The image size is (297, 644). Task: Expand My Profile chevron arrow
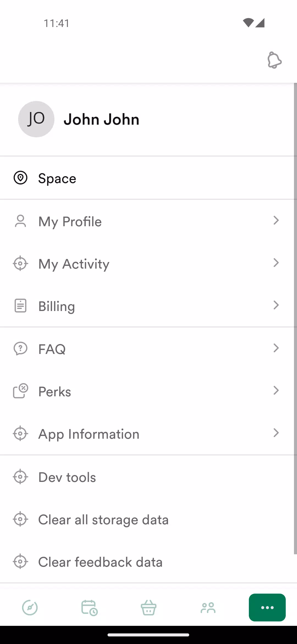[276, 220]
